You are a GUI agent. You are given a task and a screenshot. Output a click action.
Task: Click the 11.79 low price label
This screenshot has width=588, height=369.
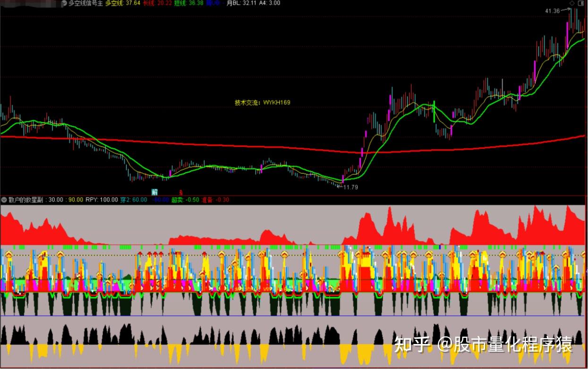pos(350,188)
